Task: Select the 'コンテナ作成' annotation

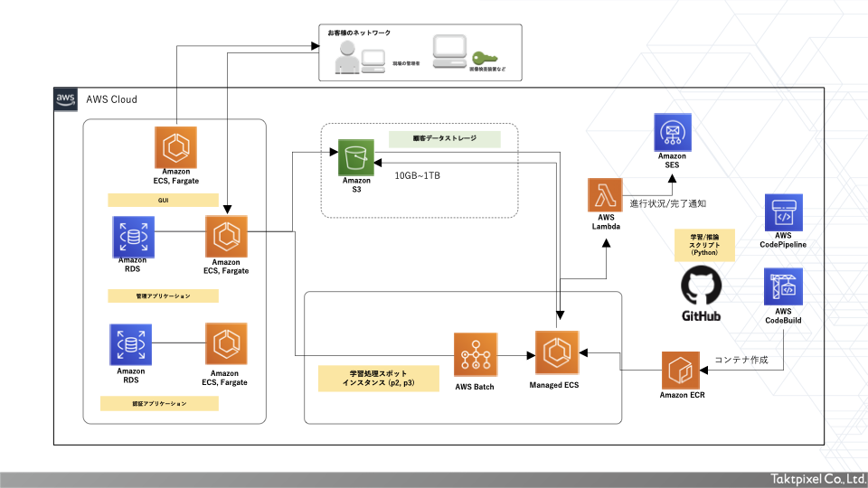Action: 741,361
